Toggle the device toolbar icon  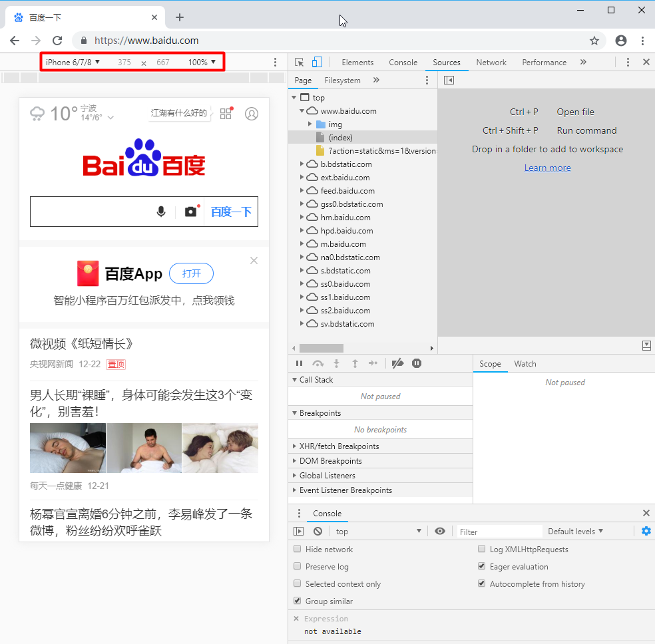317,62
